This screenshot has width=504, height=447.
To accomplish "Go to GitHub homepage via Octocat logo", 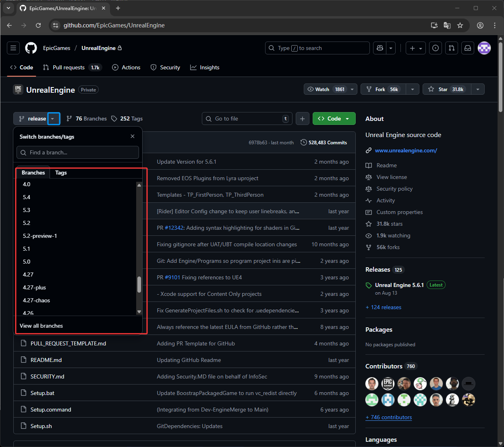I will [31, 48].
